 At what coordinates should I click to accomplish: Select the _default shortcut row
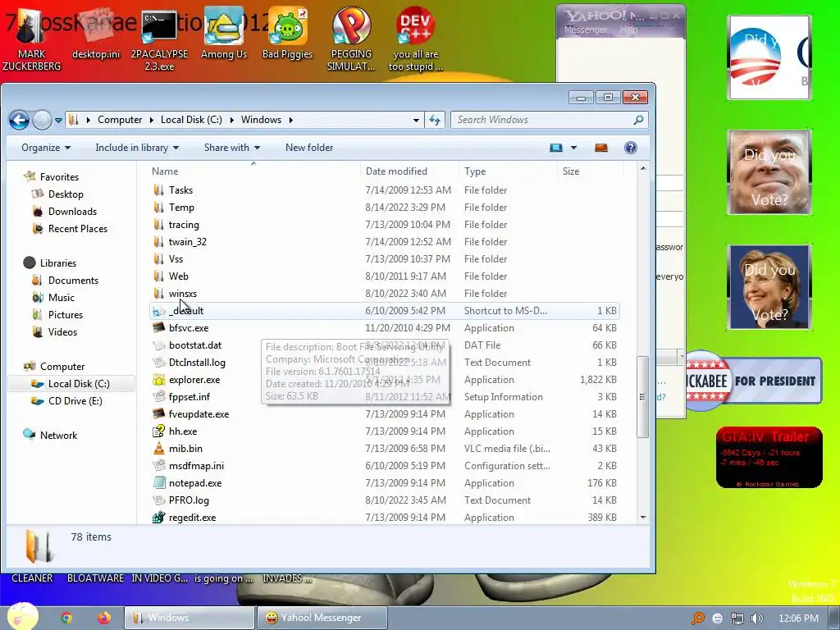(384, 311)
